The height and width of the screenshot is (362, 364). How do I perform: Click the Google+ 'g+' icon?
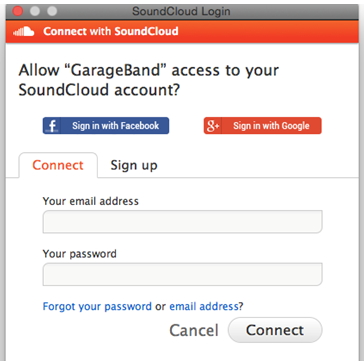point(213,126)
